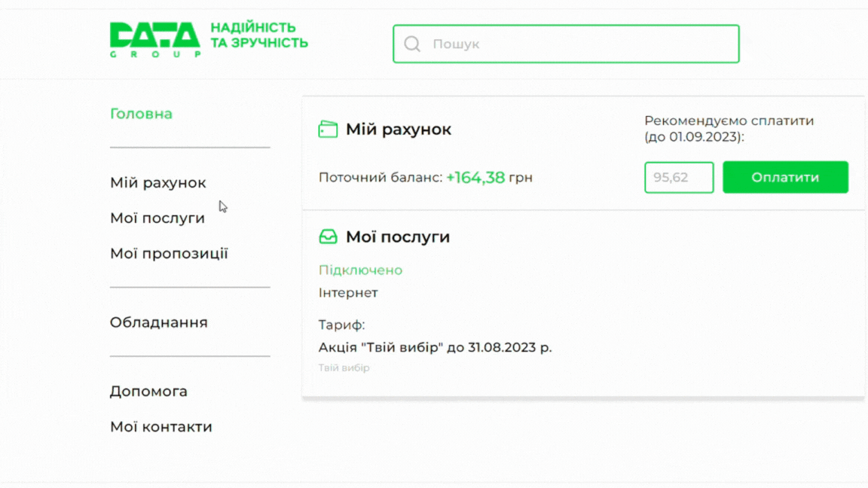This screenshot has height=488, width=868.
Task: Click the current balance +164,38 amount
Action: point(475,178)
